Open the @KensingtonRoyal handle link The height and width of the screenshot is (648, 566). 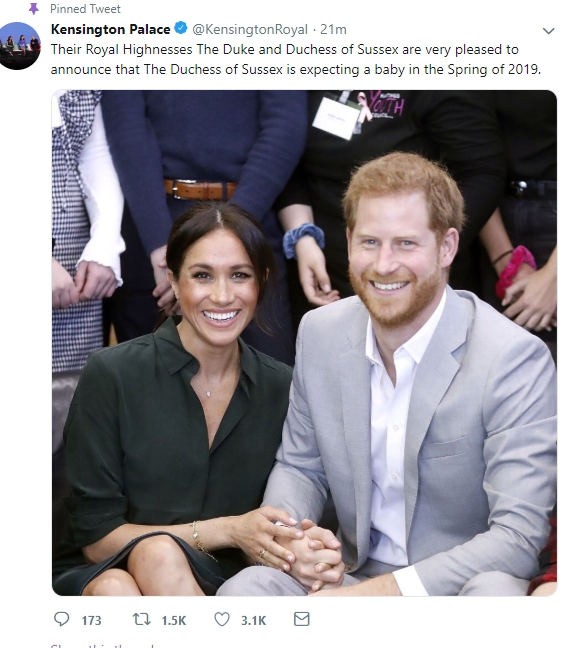(x=250, y=30)
